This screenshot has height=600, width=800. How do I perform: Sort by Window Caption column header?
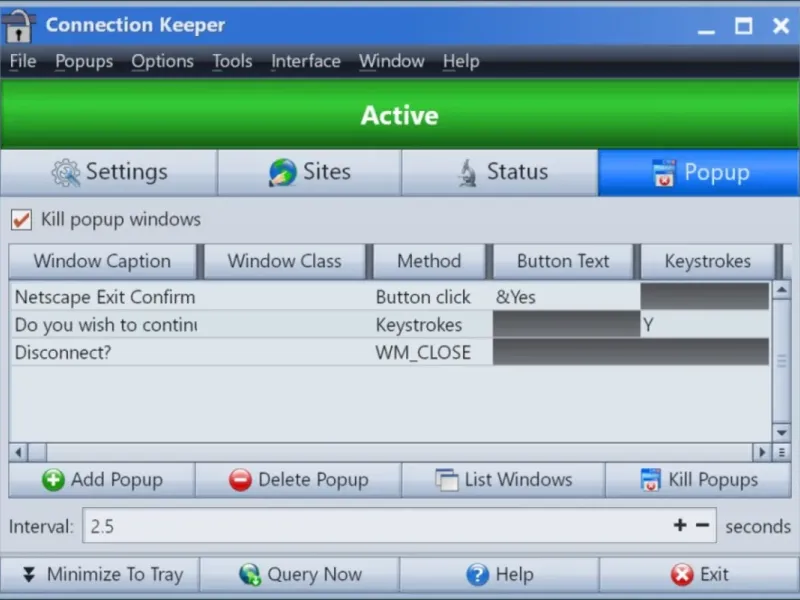[103, 261]
